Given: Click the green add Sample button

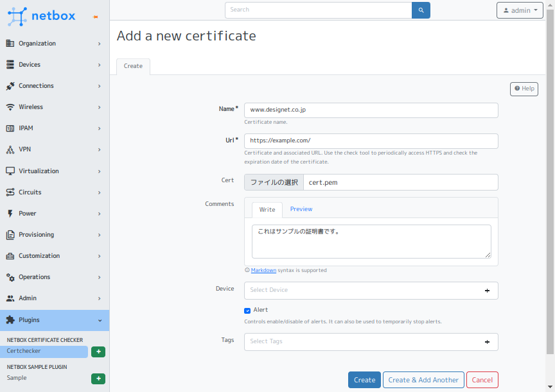Looking at the screenshot, I should pos(98,379).
